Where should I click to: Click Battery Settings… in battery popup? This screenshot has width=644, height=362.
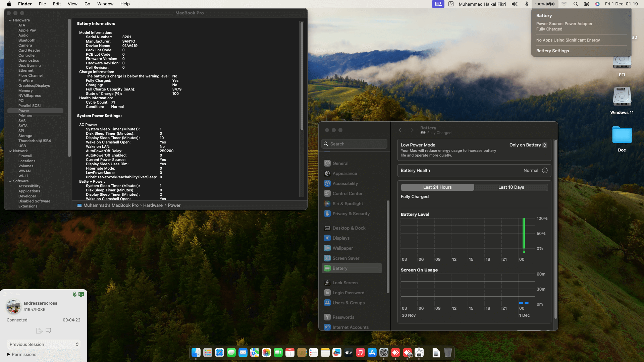554,51
